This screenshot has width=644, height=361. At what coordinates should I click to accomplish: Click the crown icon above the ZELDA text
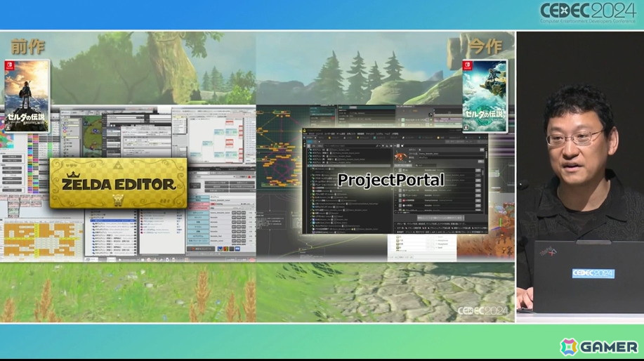[73, 176]
